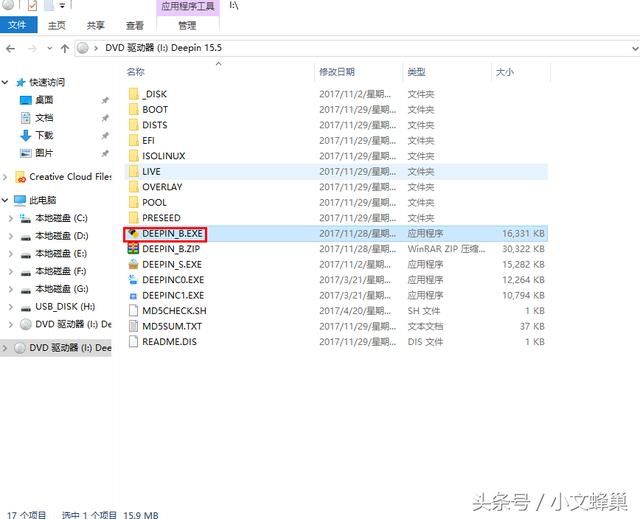The height and width of the screenshot is (519, 640).
Task: Expand 本地磁盘 (F:) tree node
Action: click(11, 271)
